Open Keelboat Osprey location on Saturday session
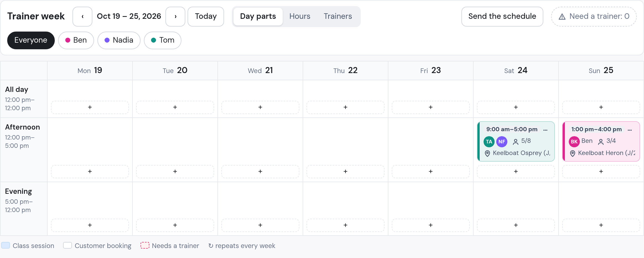The image size is (644, 258). point(518,153)
